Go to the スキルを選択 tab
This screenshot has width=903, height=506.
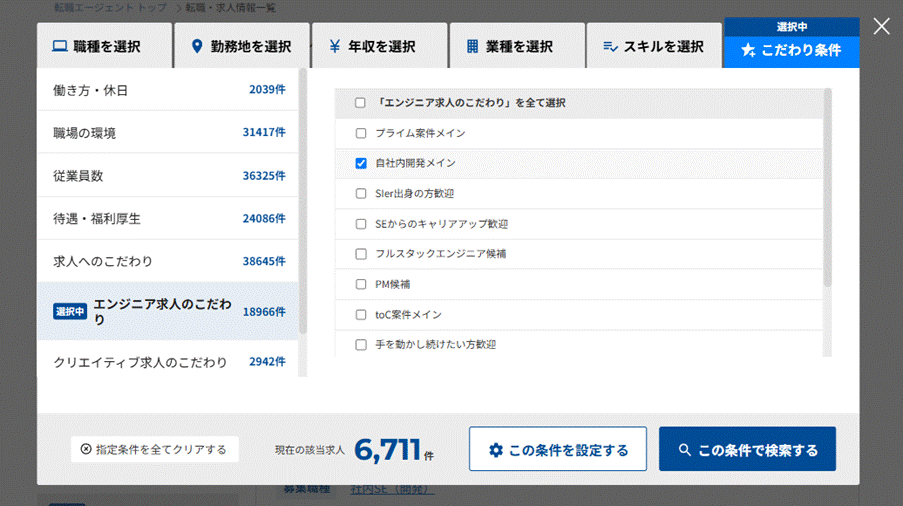(652, 47)
